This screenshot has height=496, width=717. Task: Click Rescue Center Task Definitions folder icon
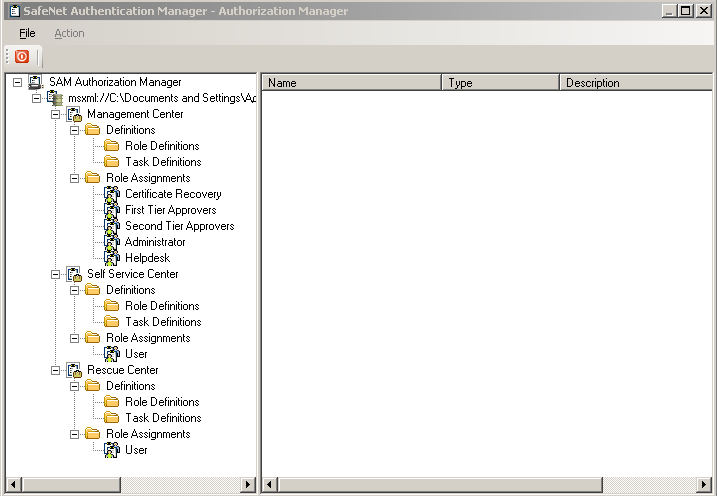coord(112,418)
